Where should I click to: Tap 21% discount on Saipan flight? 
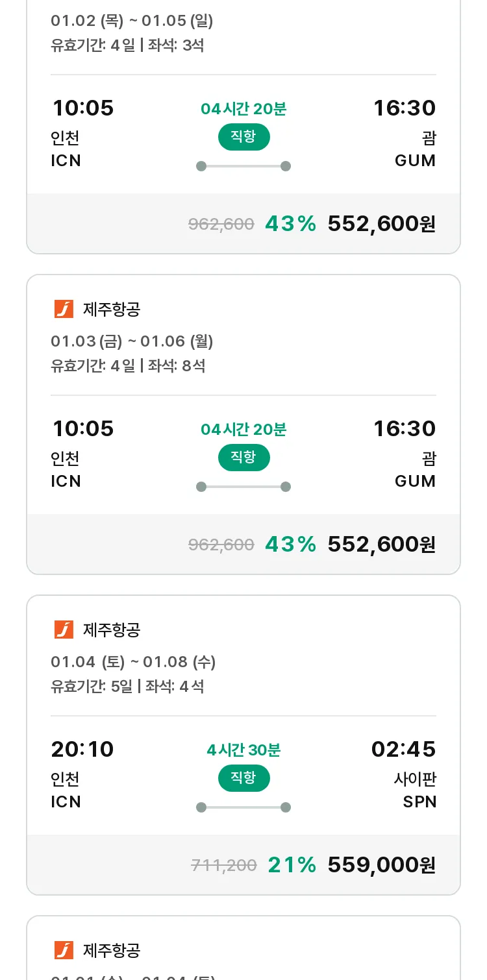292,865
